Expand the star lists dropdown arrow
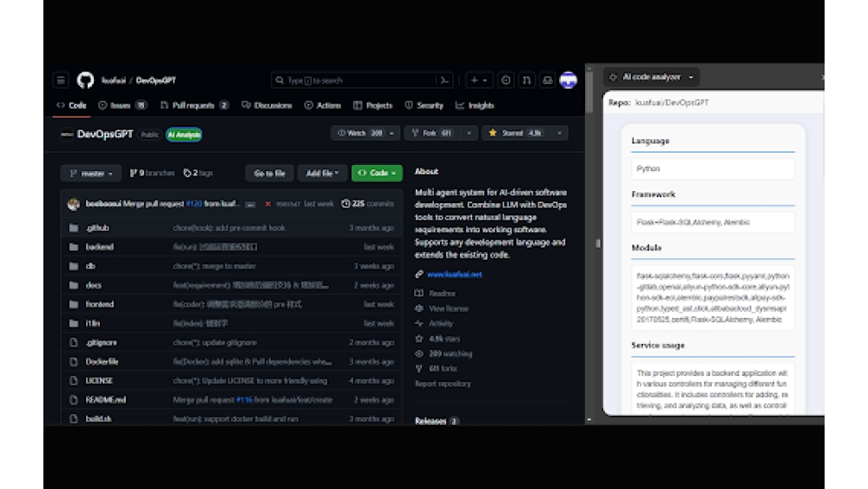This screenshot has height=489, width=868. click(559, 133)
